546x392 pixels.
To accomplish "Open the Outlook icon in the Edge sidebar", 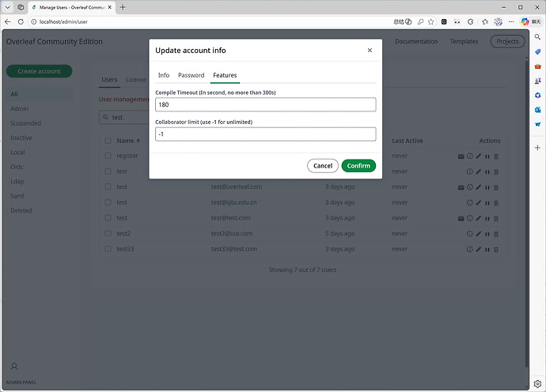I will (537, 110).
